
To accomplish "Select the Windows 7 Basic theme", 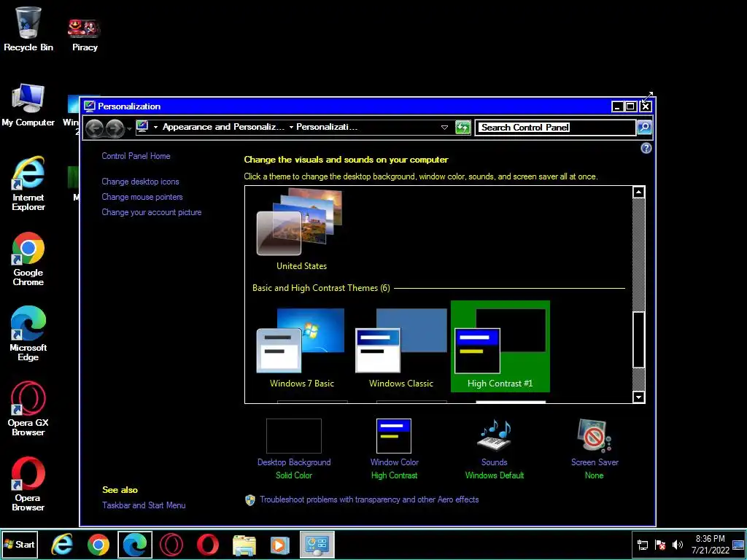I will tap(301, 348).
